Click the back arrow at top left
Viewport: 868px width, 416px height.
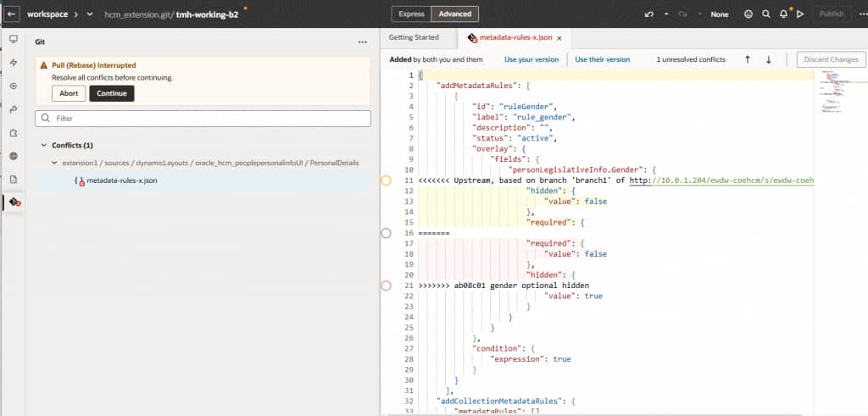pyautogui.click(x=14, y=14)
